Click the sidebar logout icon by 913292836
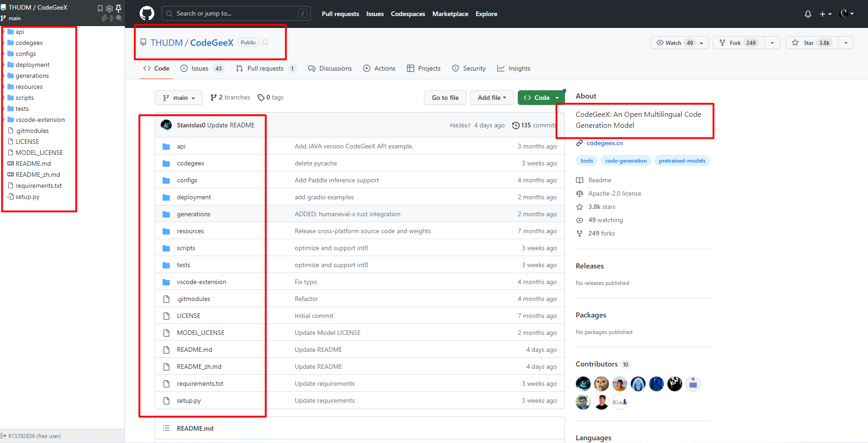Image resolution: width=868 pixels, height=443 pixels. click(x=4, y=436)
